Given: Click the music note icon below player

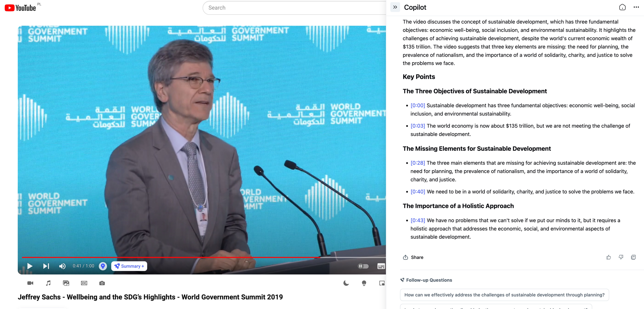Looking at the screenshot, I should (x=48, y=283).
